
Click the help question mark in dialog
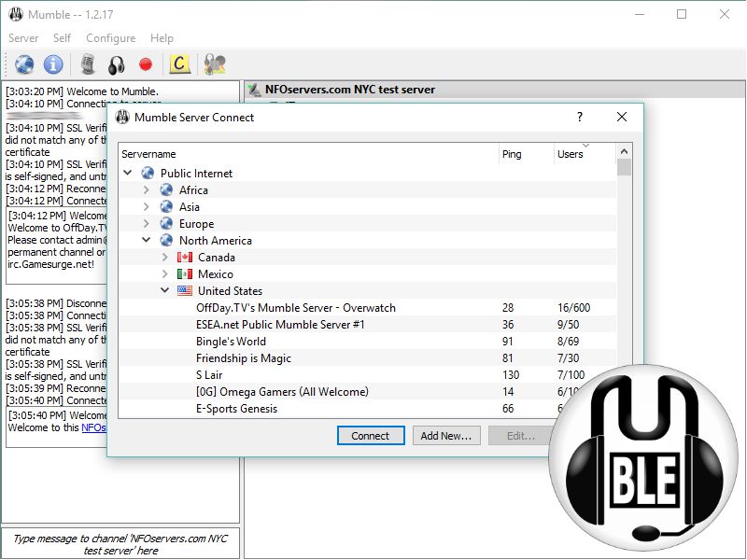[x=580, y=117]
